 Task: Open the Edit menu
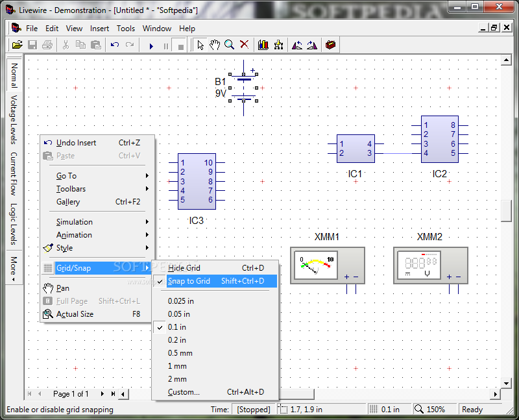click(52, 29)
